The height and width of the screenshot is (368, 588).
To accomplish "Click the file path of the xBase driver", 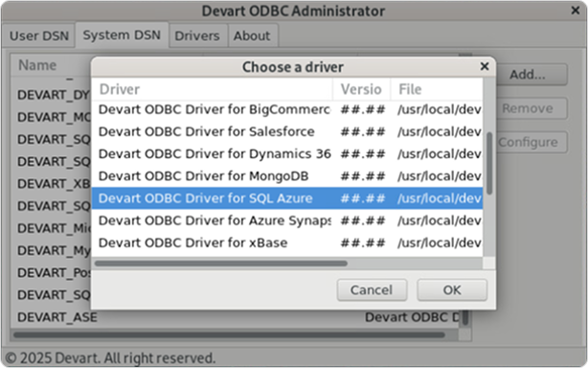I will click(x=440, y=243).
